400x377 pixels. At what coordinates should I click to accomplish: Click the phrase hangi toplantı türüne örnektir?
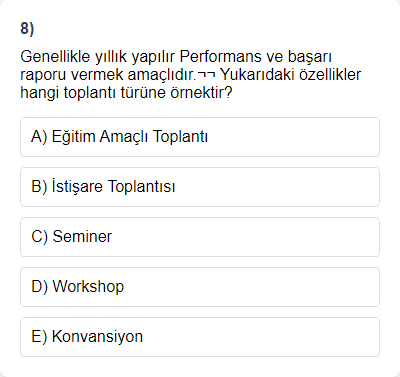pyautogui.click(x=126, y=93)
